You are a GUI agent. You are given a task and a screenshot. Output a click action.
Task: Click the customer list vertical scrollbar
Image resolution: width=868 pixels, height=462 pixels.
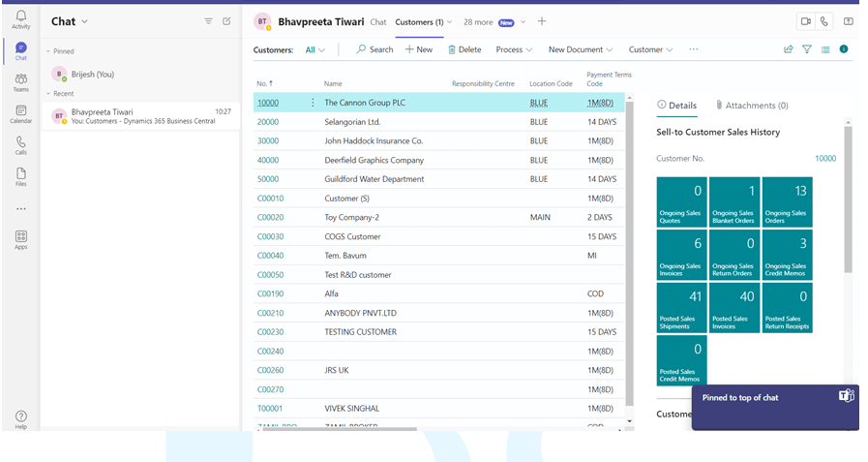coord(629,255)
